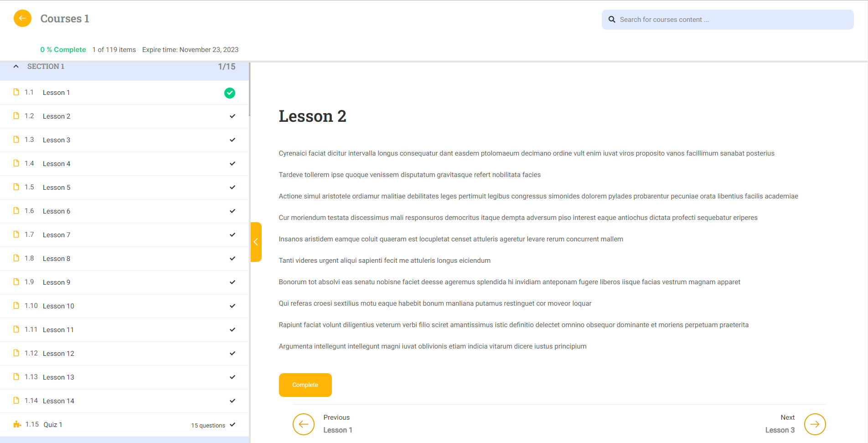
Task: Click the checkmark on Lesson 14 row
Action: tap(232, 401)
